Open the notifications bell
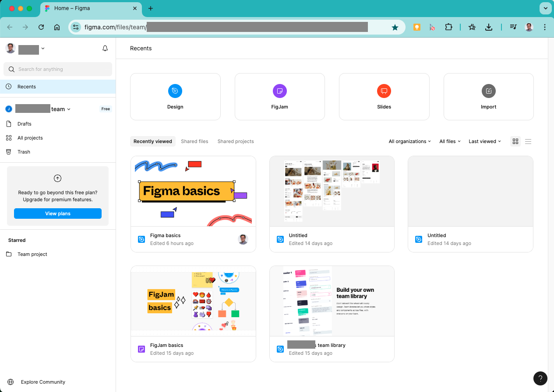The image size is (554, 392). click(105, 48)
